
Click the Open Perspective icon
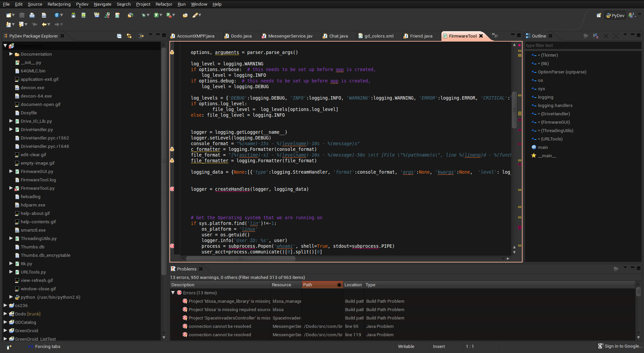click(599, 15)
